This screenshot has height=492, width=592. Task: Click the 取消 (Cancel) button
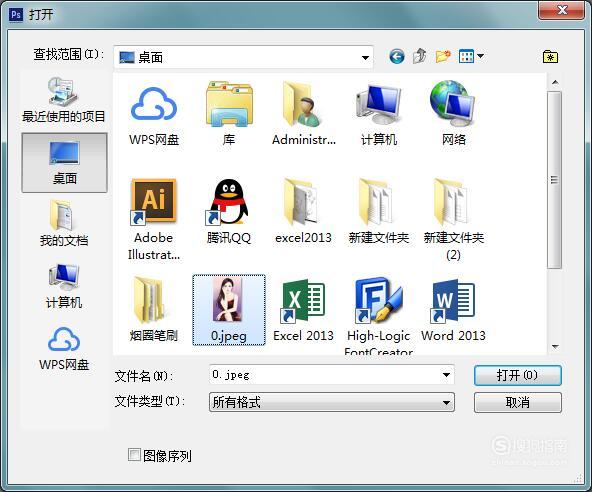(517, 403)
